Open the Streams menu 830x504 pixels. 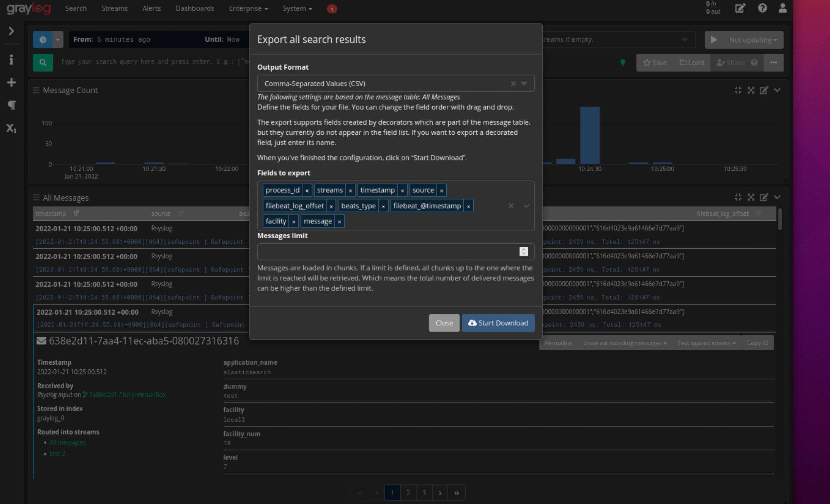pyautogui.click(x=114, y=8)
